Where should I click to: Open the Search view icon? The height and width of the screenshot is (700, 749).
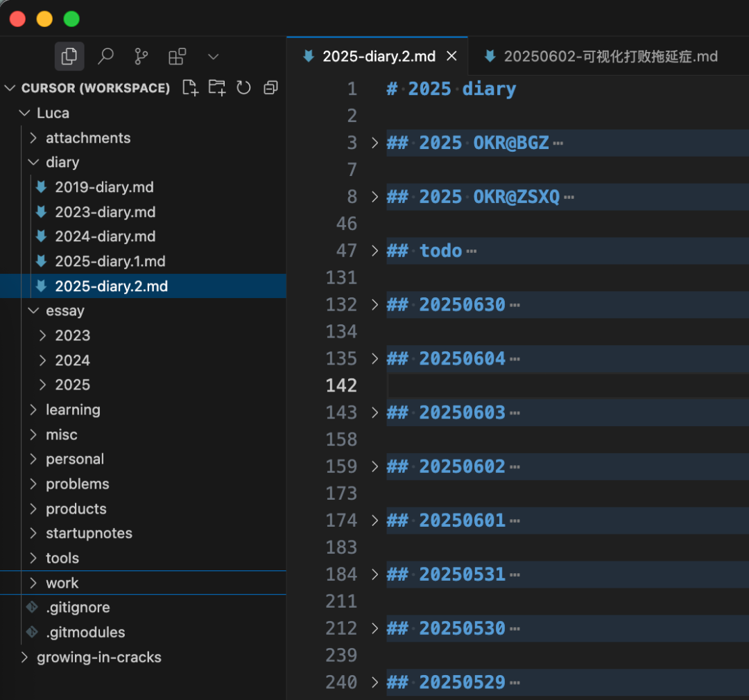(x=105, y=56)
